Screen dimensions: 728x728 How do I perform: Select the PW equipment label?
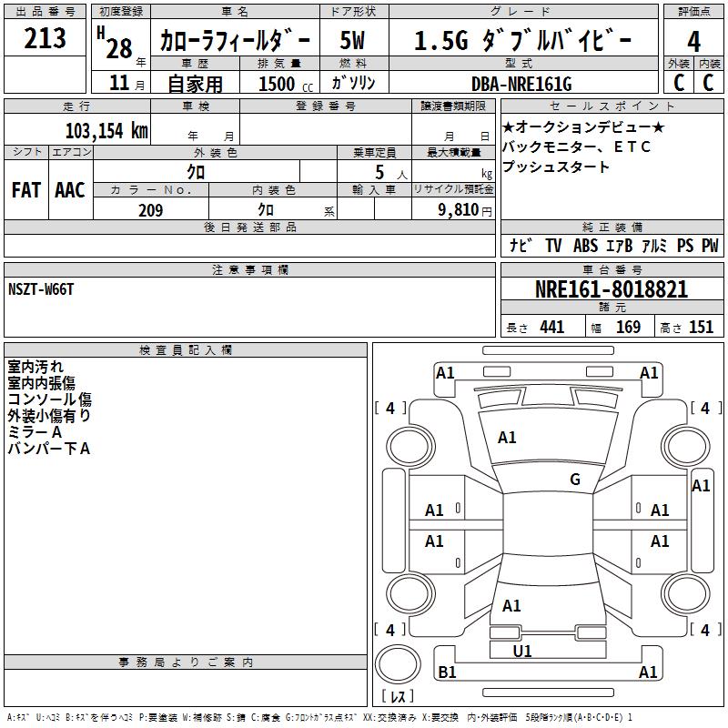(x=710, y=246)
